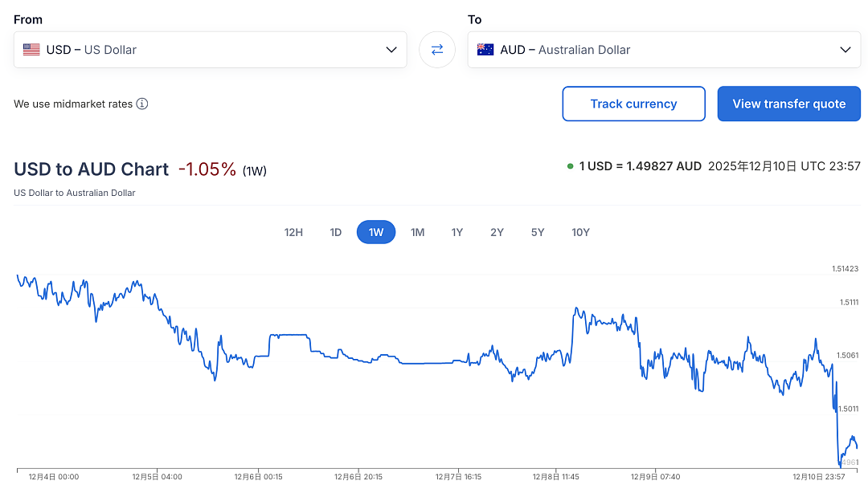This screenshot has width=868, height=485.
Task: Click the 1.5111 y-axis label
Action: click(x=849, y=303)
